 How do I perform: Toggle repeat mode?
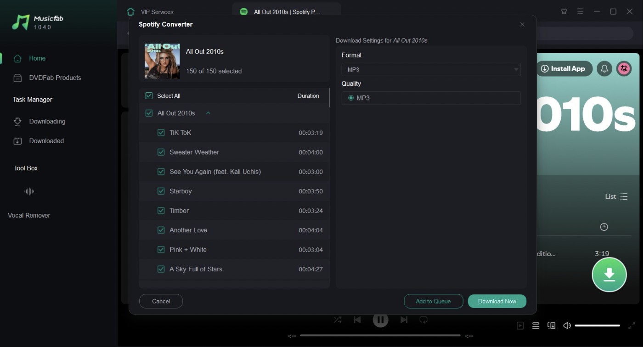click(x=424, y=320)
